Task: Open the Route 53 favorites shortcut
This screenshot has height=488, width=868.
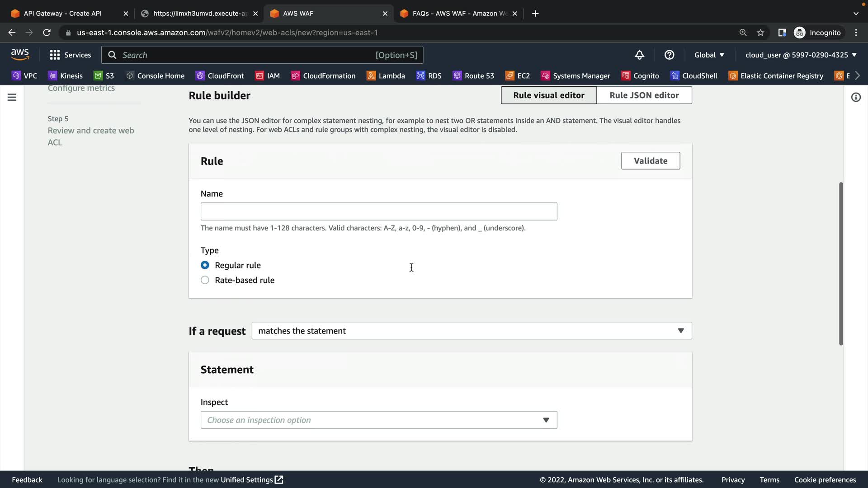Action: pyautogui.click(x=473, y=75)
